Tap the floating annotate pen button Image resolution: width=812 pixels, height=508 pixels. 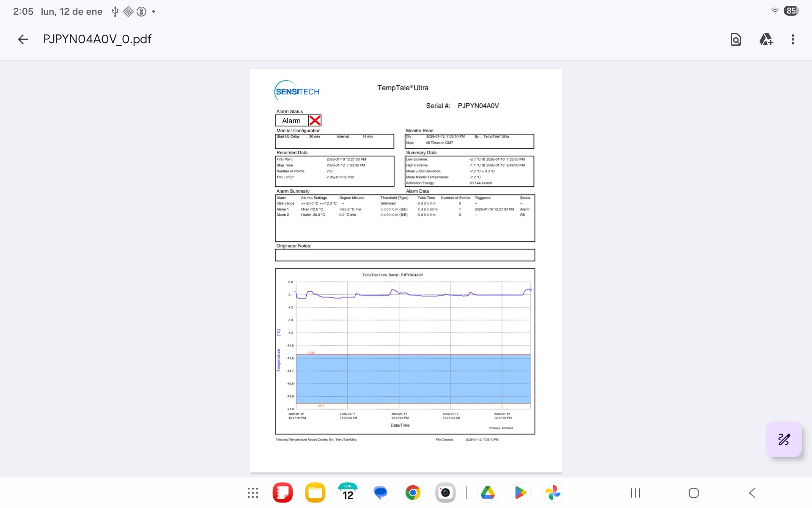pyautogui.click(x=784, y=439)
